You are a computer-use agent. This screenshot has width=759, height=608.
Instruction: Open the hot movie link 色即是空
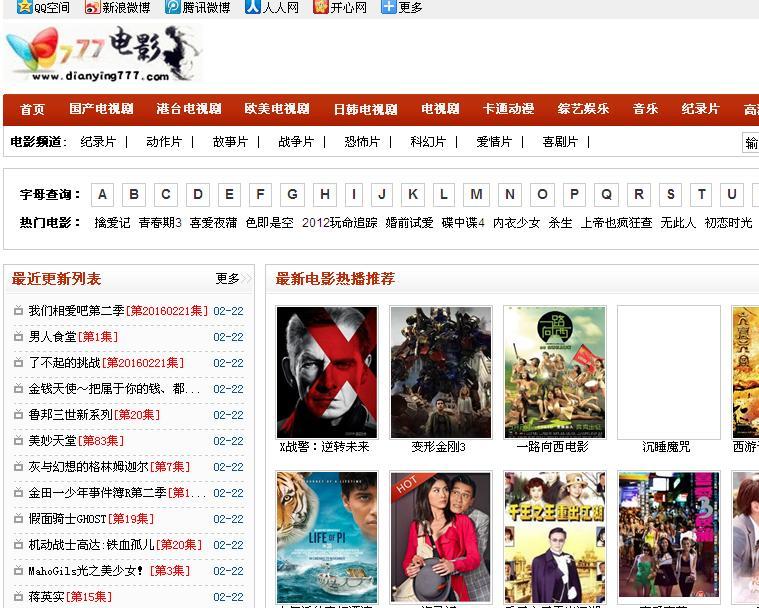point(270,223)
